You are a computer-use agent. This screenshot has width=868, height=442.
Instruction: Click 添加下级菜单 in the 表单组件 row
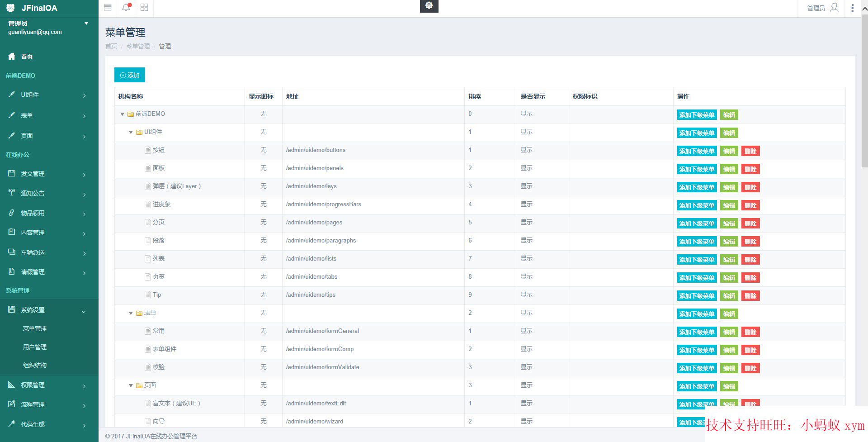tap(697, 350)
